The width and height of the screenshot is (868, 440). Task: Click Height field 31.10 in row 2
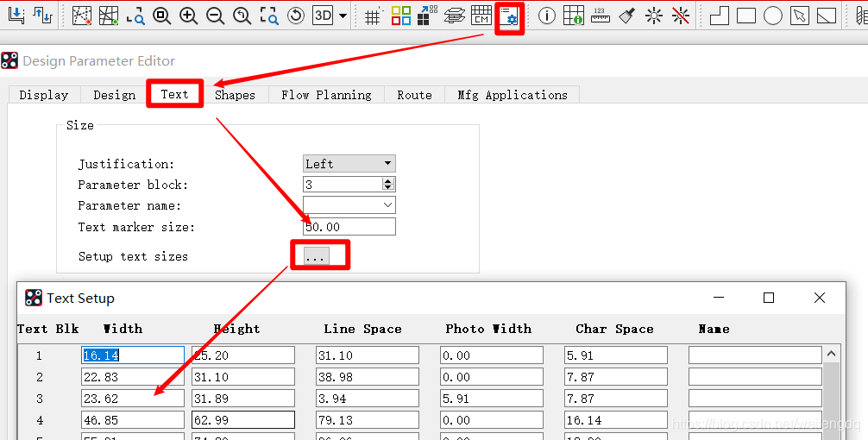(243, 377)
